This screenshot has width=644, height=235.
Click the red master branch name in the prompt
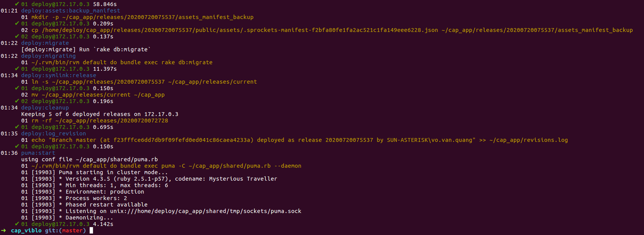72,230
